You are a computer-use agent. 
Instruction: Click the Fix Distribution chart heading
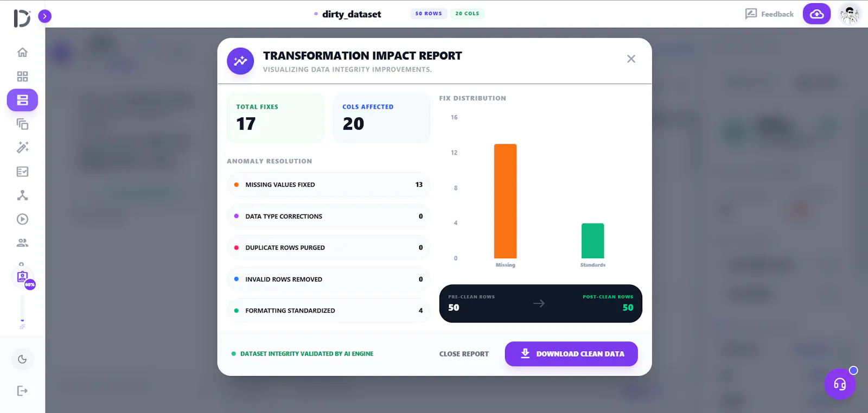(x=473, y=98)
